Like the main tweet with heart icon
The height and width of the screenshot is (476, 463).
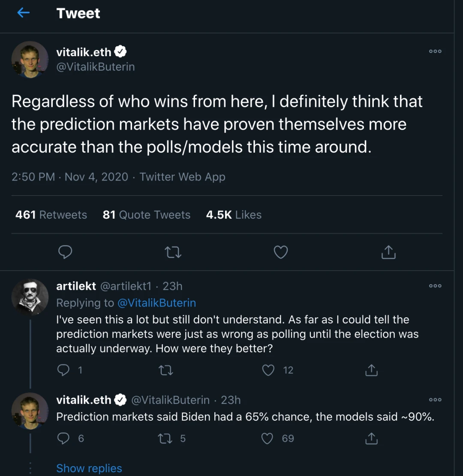(281, 252)
